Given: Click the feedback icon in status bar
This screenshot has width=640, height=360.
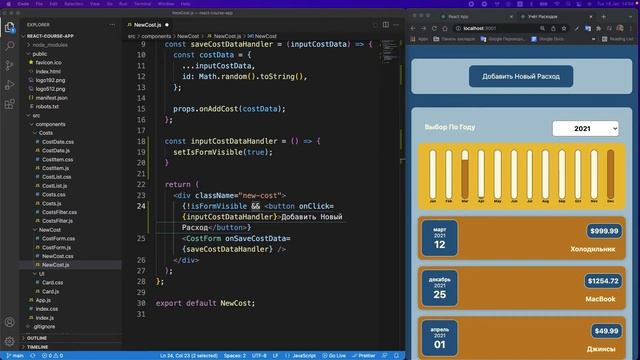Looking at the screenshot, I should tap(384, 356).
